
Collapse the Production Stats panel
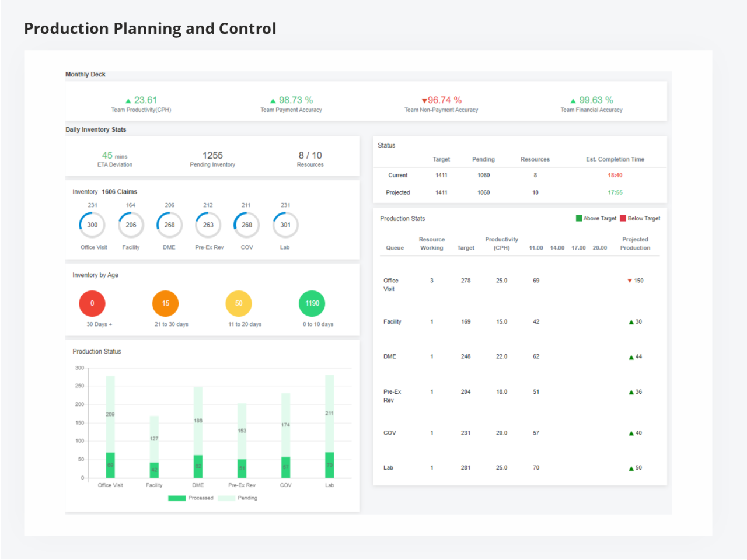(x=402, y=219)
